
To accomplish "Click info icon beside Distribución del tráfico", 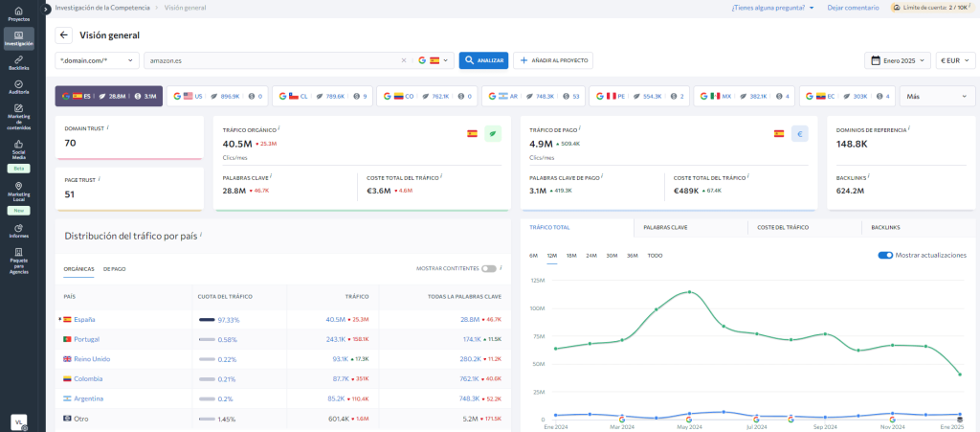I will [x=201, y=235].
